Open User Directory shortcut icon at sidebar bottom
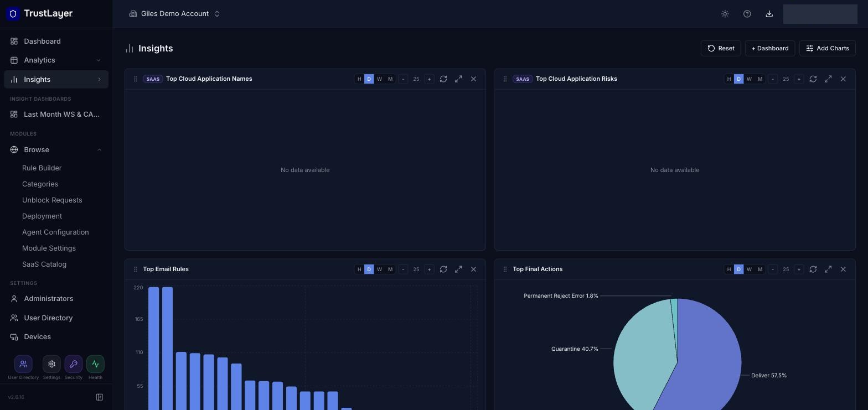The image size is (868, 410). [x=23, y=364]
